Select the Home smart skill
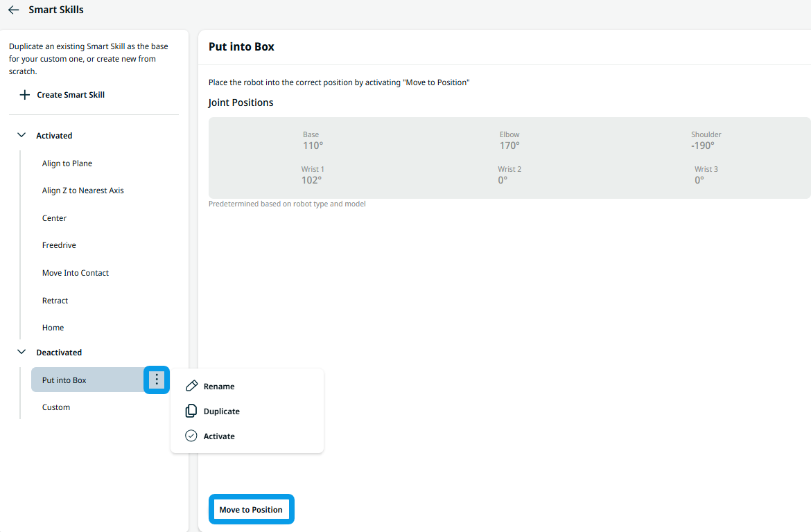This screenshot has height=532, width=811. coord(53,328)
